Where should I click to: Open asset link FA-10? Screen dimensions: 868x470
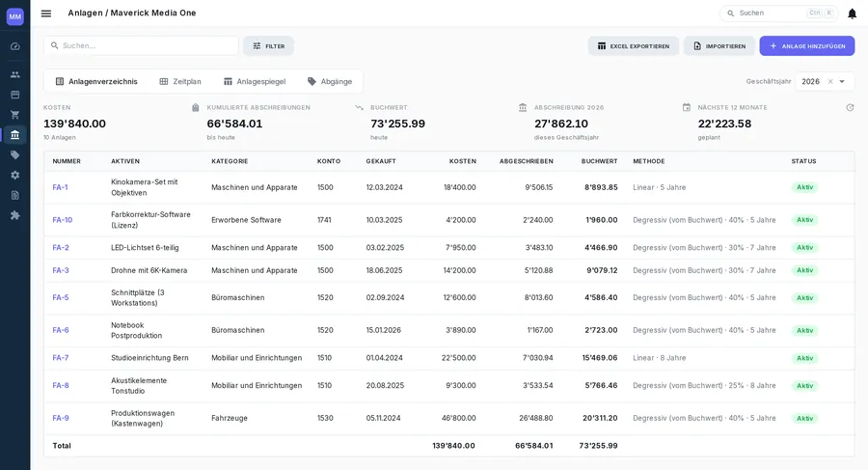pyautogui.click(x=63, y=220)
